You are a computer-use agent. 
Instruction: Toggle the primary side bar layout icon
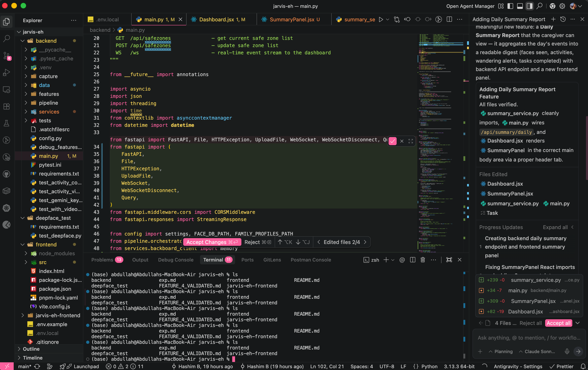[x=510, y=6]
